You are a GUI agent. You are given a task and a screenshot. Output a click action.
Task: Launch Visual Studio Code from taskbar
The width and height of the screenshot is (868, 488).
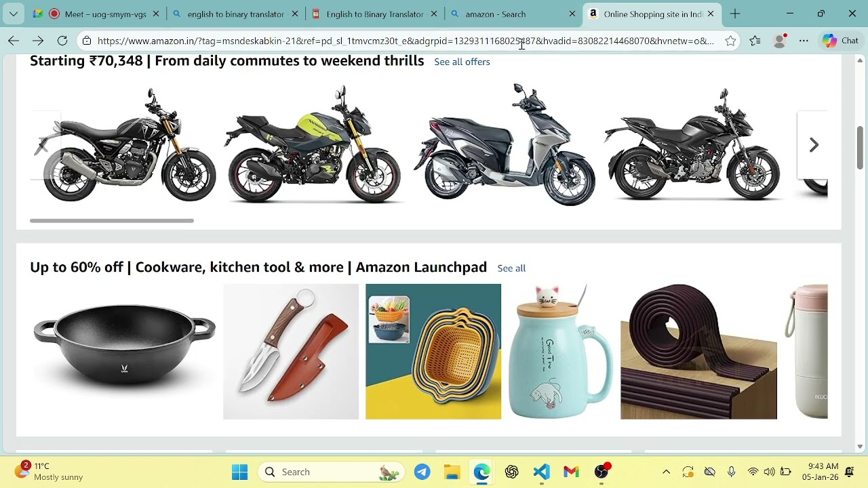click(541, 472)
